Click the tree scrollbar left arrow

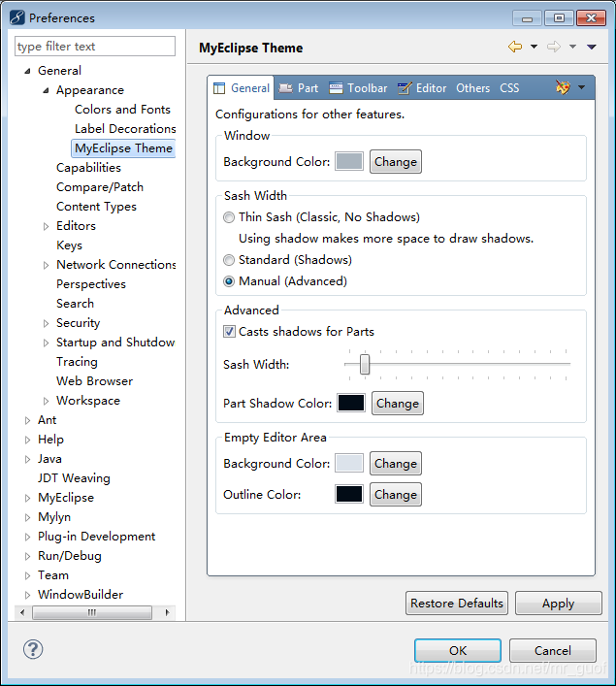click(x=22, y=612)
